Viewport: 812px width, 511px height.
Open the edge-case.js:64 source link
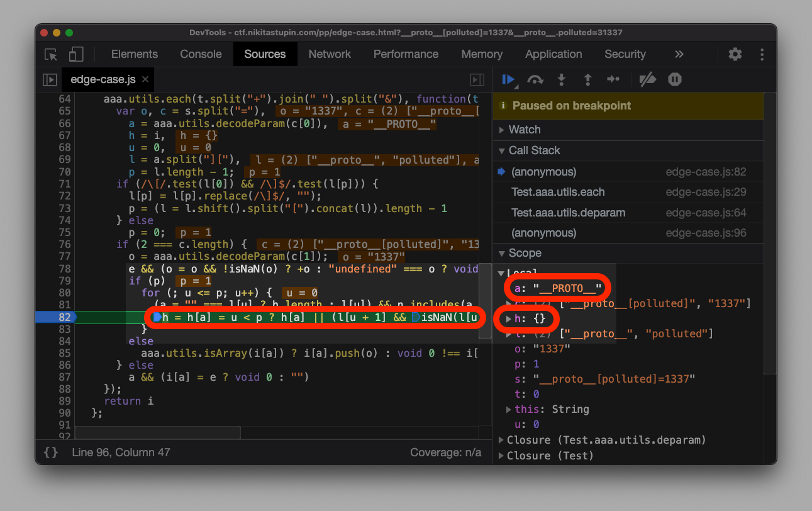pos(706,213)
